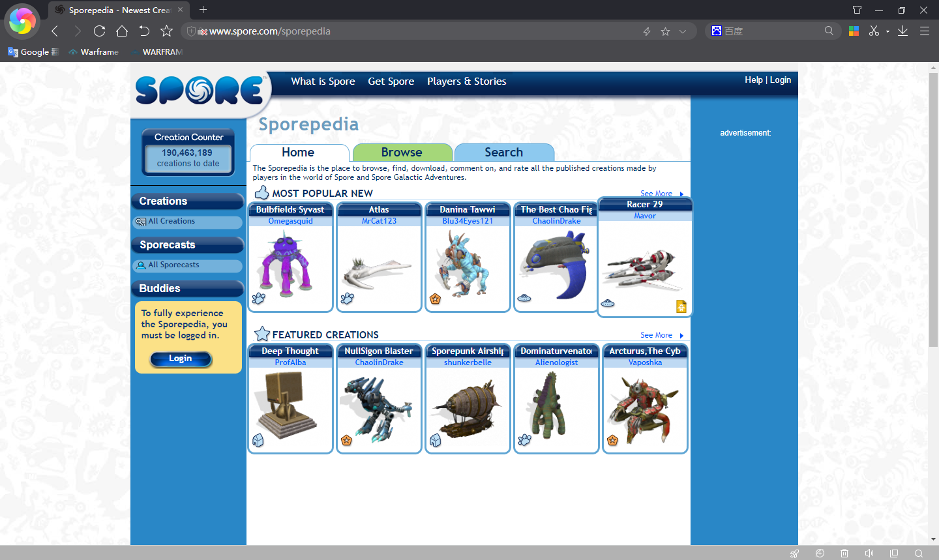This screenshot has height=560, width=939.
Task: Click the browser forward arrow
Action: (x=78, y=31)
